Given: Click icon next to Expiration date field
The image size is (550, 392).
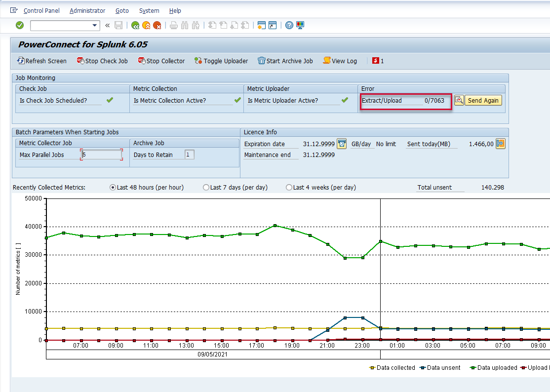Looking at the screenshot, I should (x=342, y=144).
